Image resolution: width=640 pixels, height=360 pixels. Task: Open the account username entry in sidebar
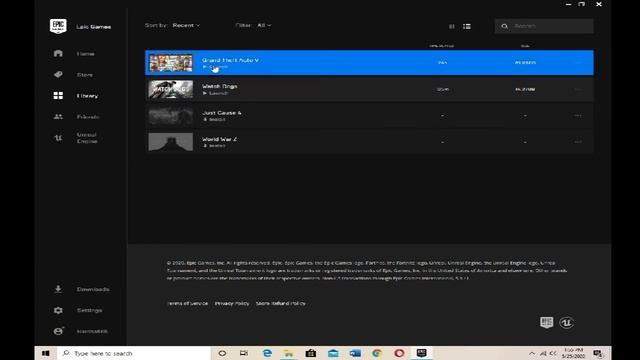click(x=92, y=331)
